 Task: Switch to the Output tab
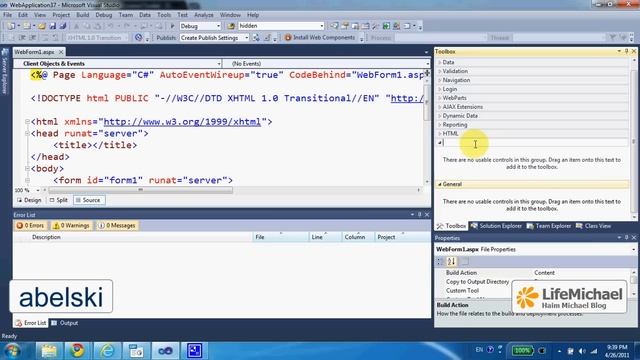point(64,323)
